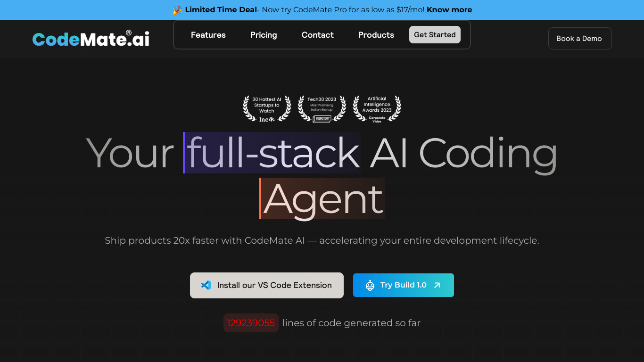Click the arrow icon on Try Build 1.0
Screen dimensions: 644x362
point(437,285)
